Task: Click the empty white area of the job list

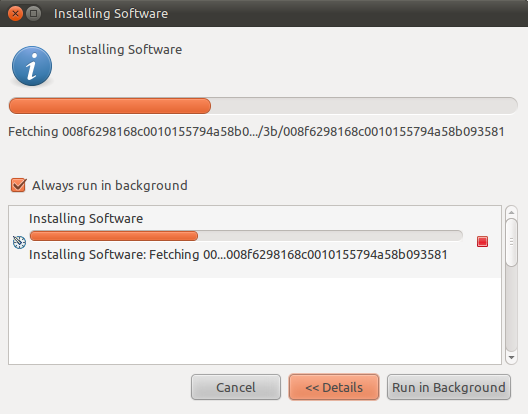Action: click(255, 321)
